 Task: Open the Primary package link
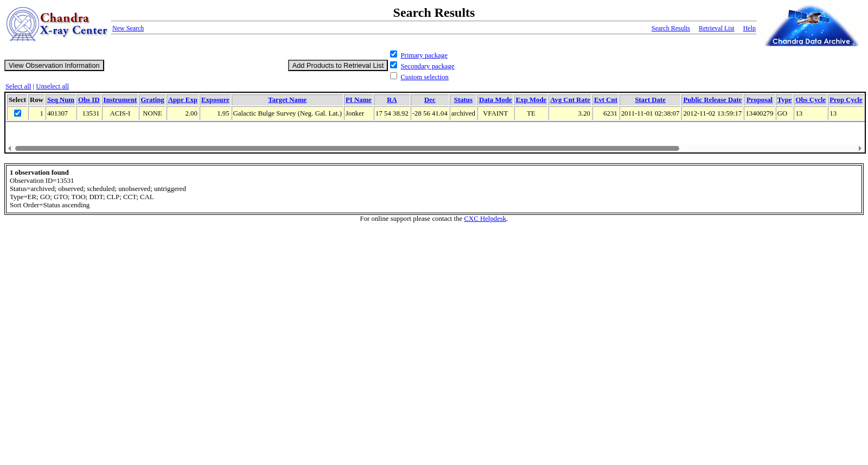[x=424, y=55]
